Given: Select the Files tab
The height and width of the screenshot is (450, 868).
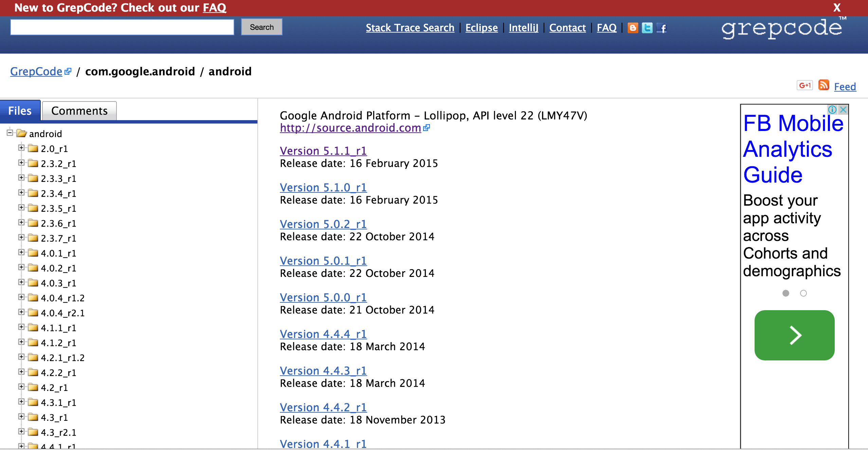Looking at the screenshot, I should 21,111.
